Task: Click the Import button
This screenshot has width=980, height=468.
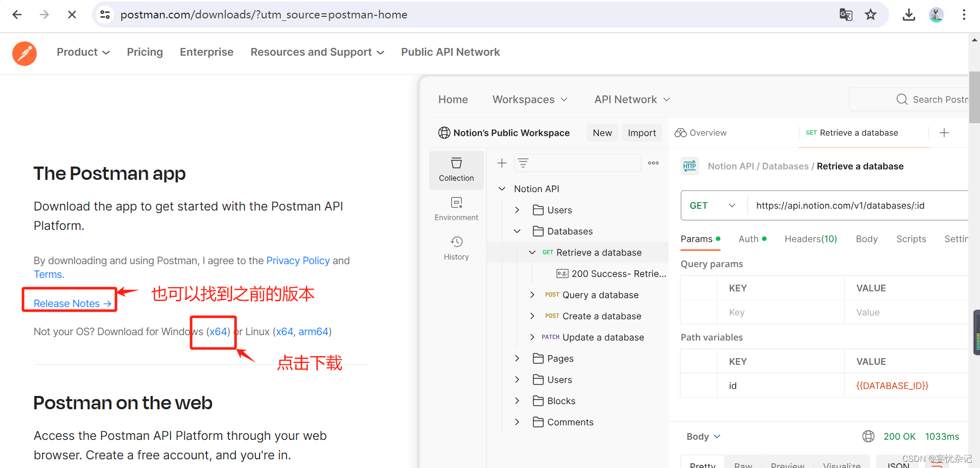Action: (642, 133)
